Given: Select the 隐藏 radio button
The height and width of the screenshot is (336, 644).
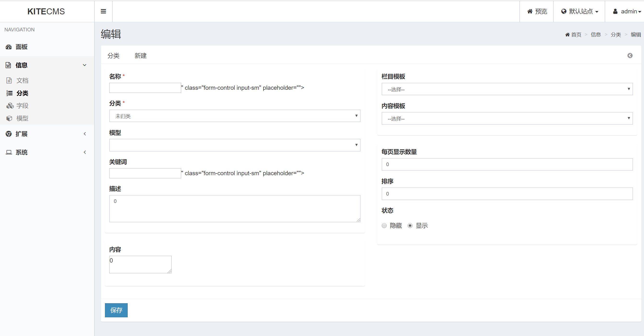Looking at the screenshot, I should tap(384, 226).
